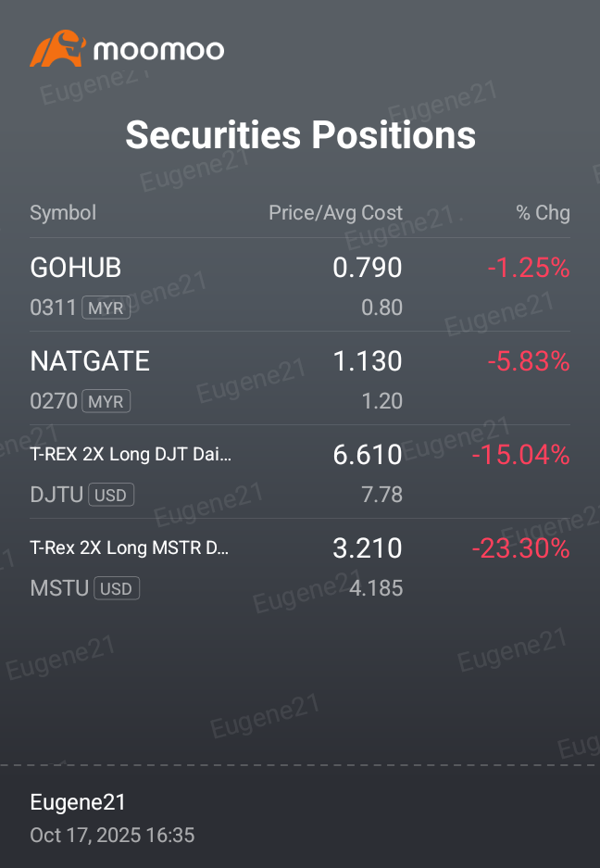Click the MYR currency tag beside 0311

(106, 308)
